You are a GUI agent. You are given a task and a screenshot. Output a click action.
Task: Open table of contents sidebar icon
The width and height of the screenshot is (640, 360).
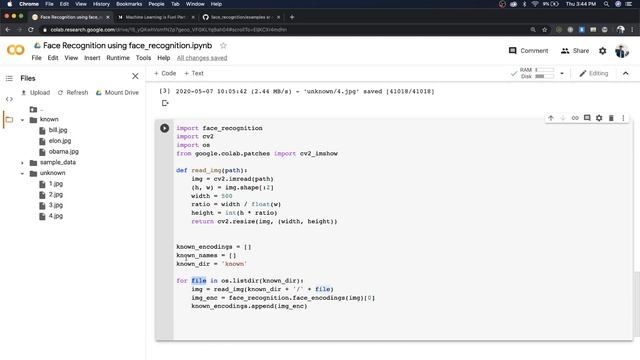(x=9, y=78)
